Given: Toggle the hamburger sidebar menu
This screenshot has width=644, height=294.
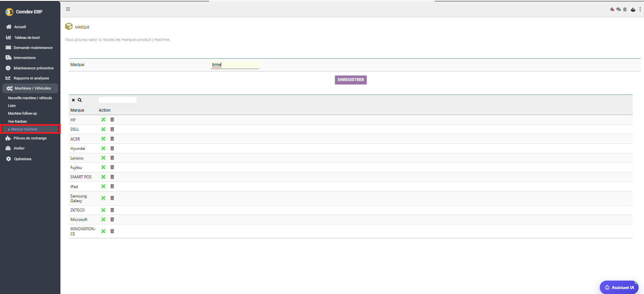Looking at the screenshot, I should coord(68,9).
